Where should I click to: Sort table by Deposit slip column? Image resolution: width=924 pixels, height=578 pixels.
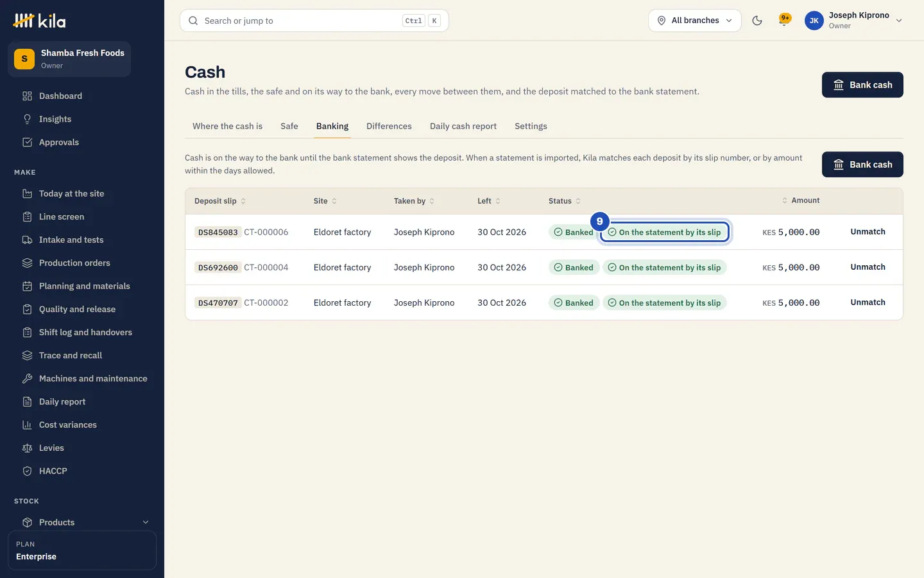[x=220, y=201]
